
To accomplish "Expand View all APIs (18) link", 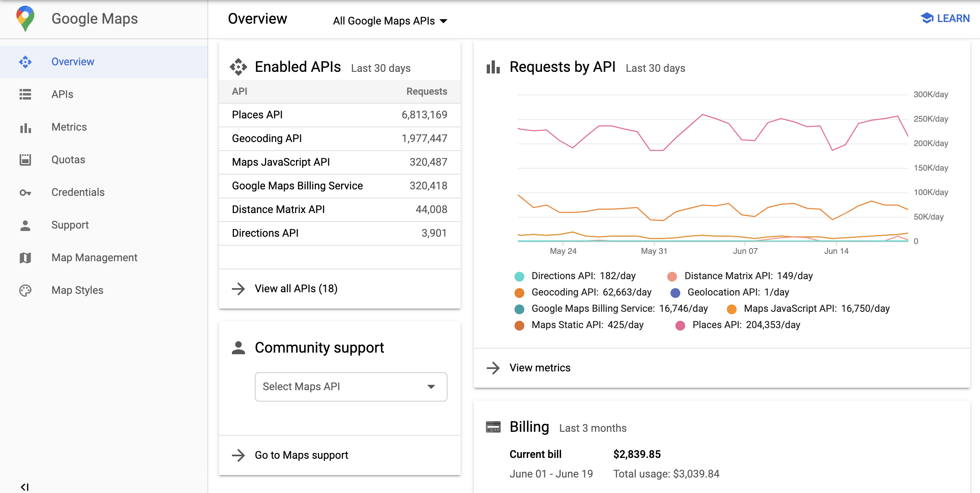I will point(296,288).
